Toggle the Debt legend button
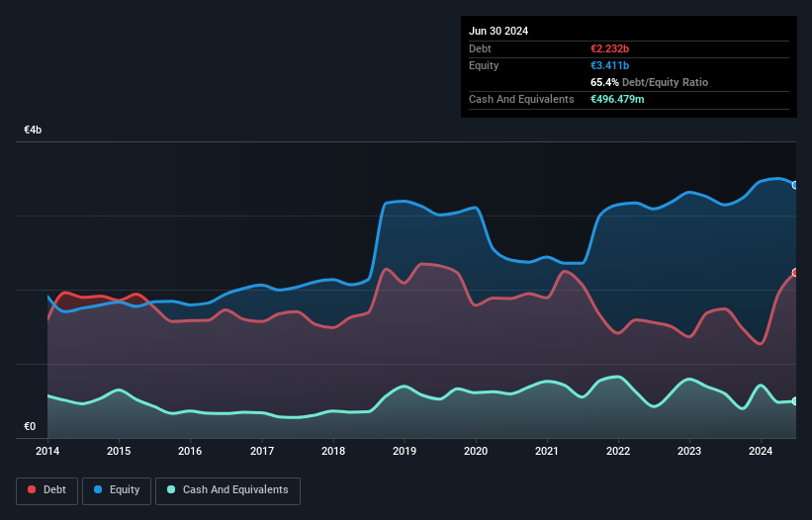The width and height of the screenshot is (812, 520). 45,490
